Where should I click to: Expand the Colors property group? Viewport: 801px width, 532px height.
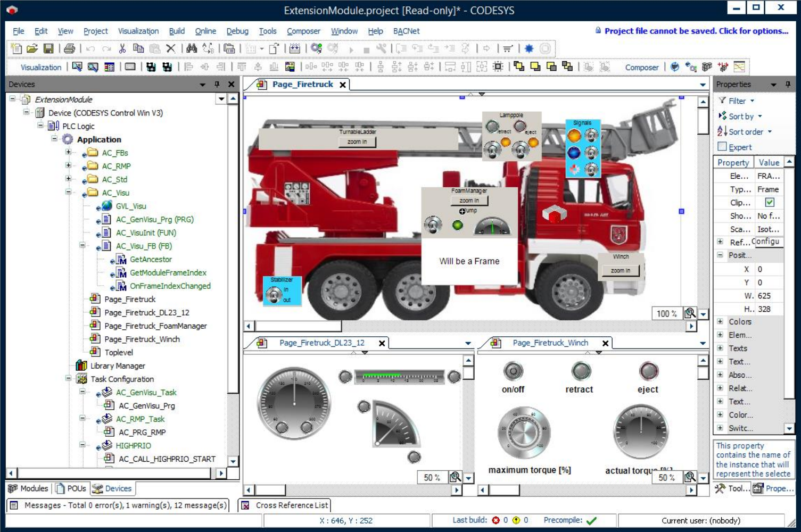720,322
